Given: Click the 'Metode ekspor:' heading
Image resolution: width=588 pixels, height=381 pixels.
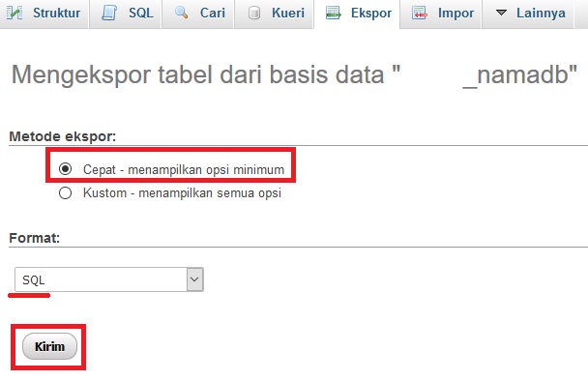Looking at the screenshot, I should point(63,136).
